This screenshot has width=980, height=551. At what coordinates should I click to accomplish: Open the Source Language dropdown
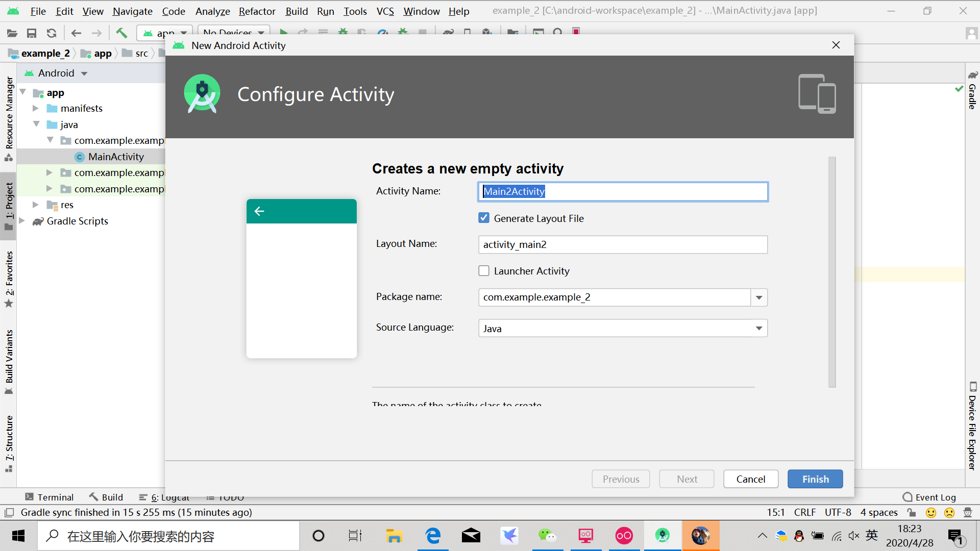pyautogui.click(x=759, y=328)
